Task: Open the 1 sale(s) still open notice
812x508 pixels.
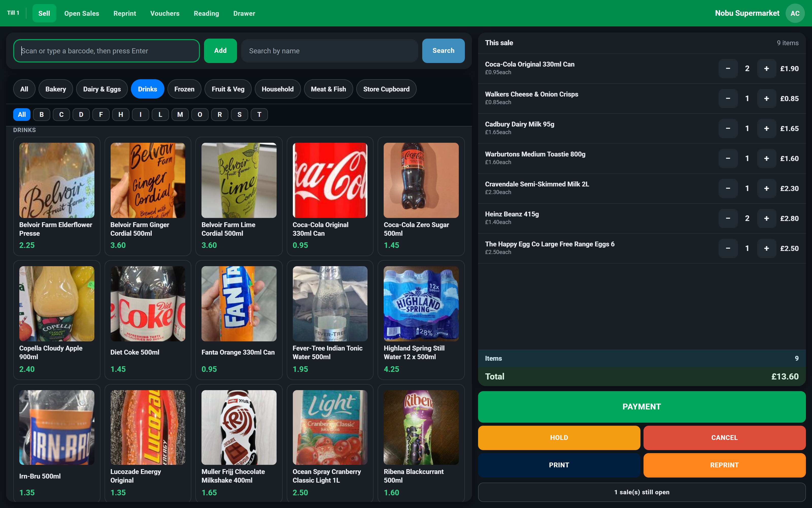Action: tap(641, 492)
